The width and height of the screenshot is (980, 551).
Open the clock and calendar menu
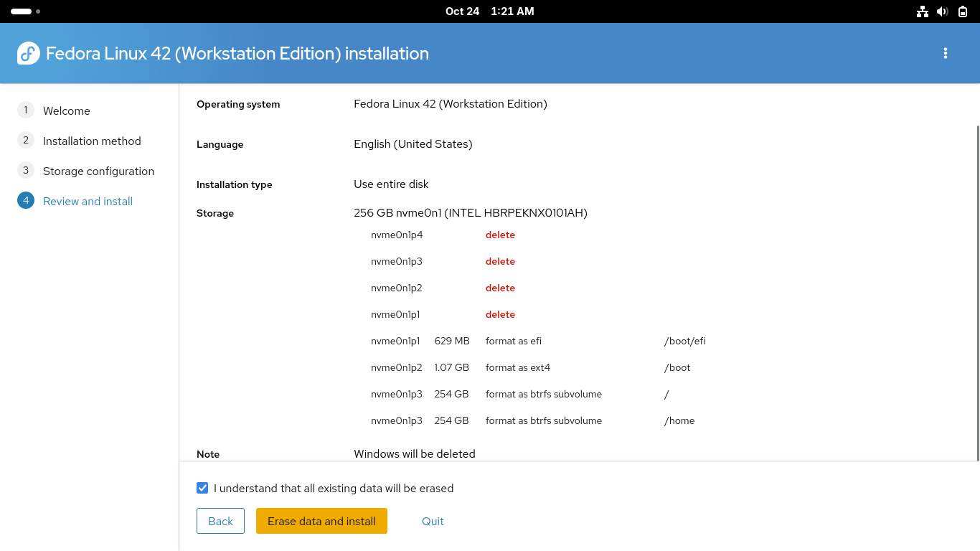click(489, 11)
